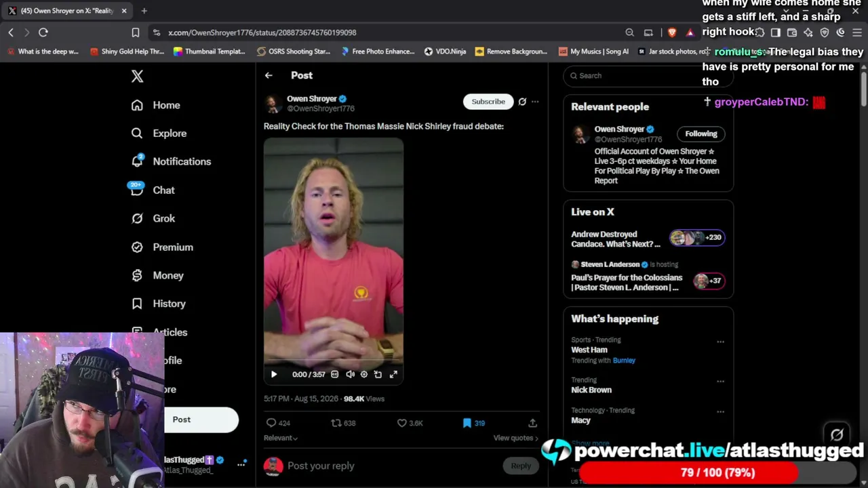Go back in the browser
The height and width of the screenshot is (488, 868).
(x=11, y=32)
